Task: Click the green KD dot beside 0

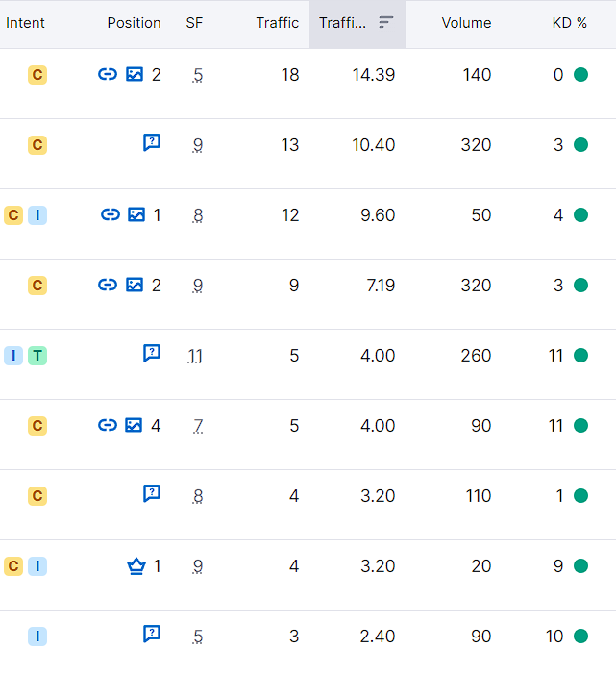Action: pyautogui.click(x=580, y=75)
